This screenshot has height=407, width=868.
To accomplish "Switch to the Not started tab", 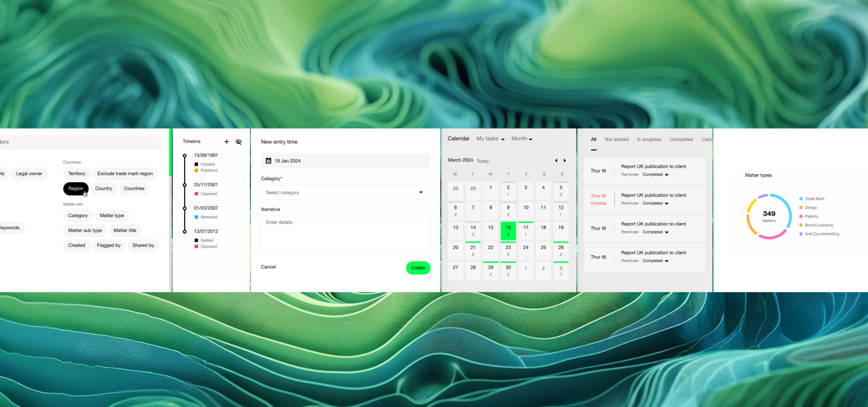I will [616, 139].
